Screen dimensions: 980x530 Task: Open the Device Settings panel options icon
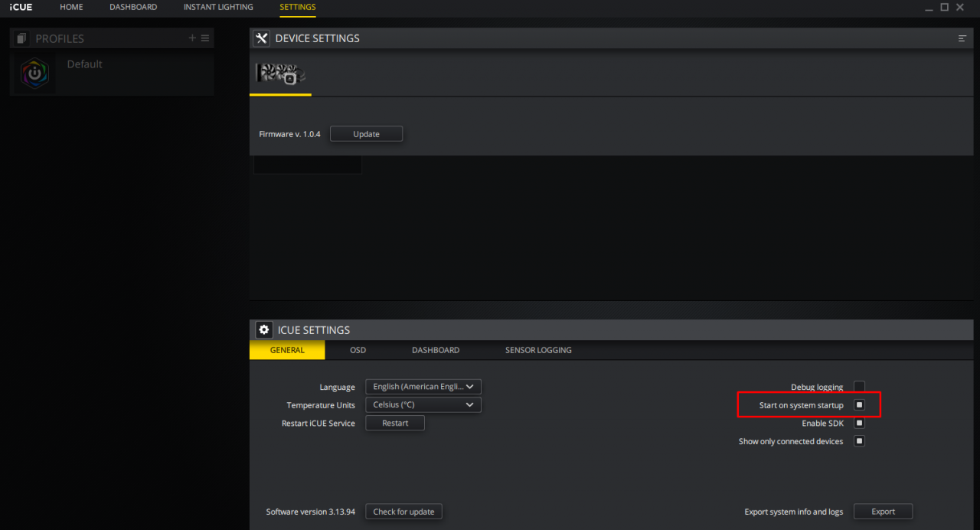[962, 38]
